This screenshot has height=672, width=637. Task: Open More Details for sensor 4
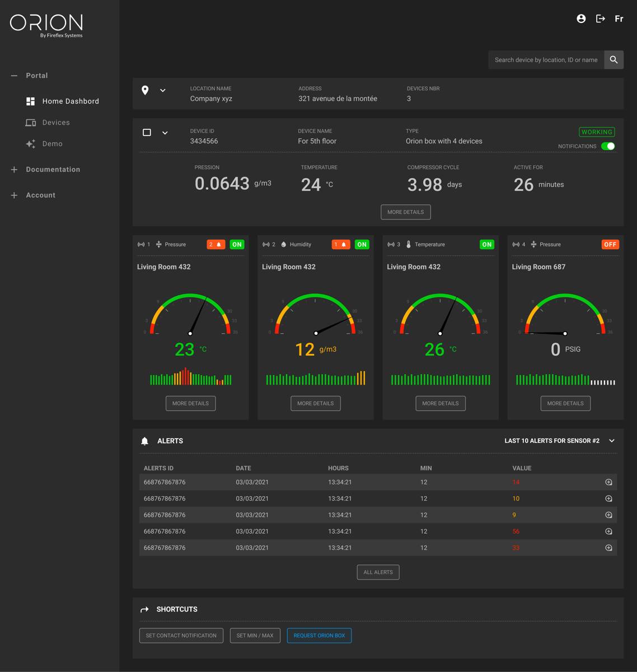tap(565, 403)
